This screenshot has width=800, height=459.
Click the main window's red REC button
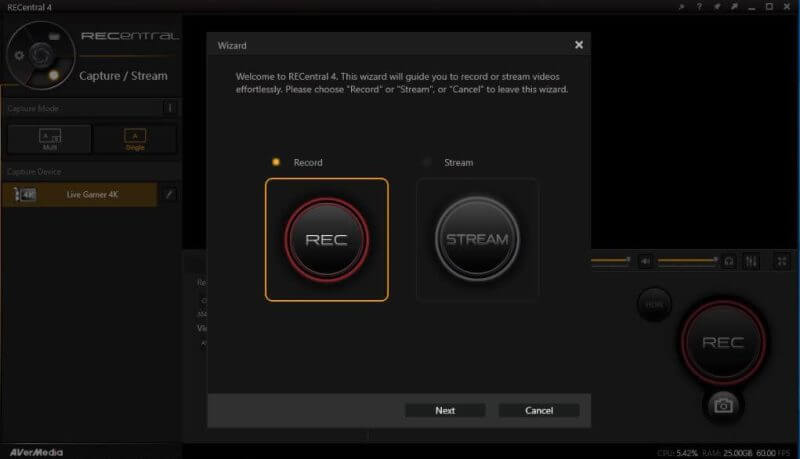pos(723,342)
